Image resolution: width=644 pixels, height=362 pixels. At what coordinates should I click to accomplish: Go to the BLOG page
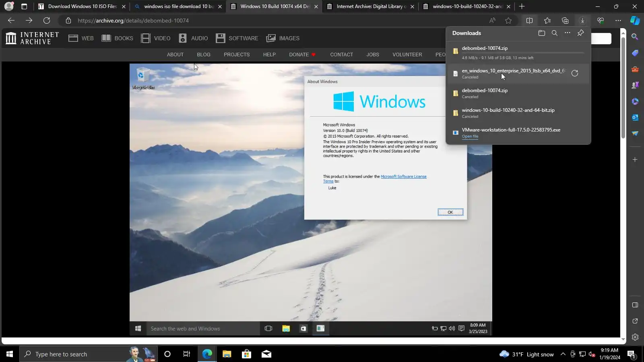(x=204, y=55)
